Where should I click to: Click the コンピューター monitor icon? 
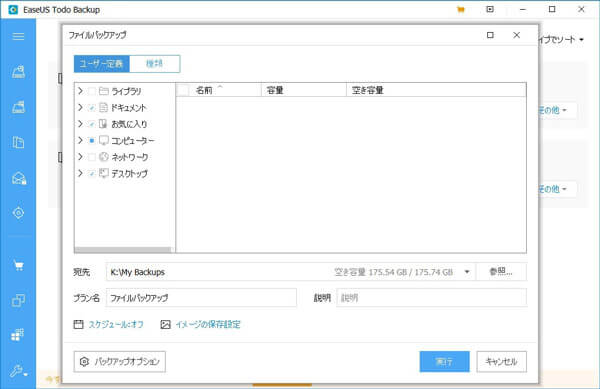104,140
